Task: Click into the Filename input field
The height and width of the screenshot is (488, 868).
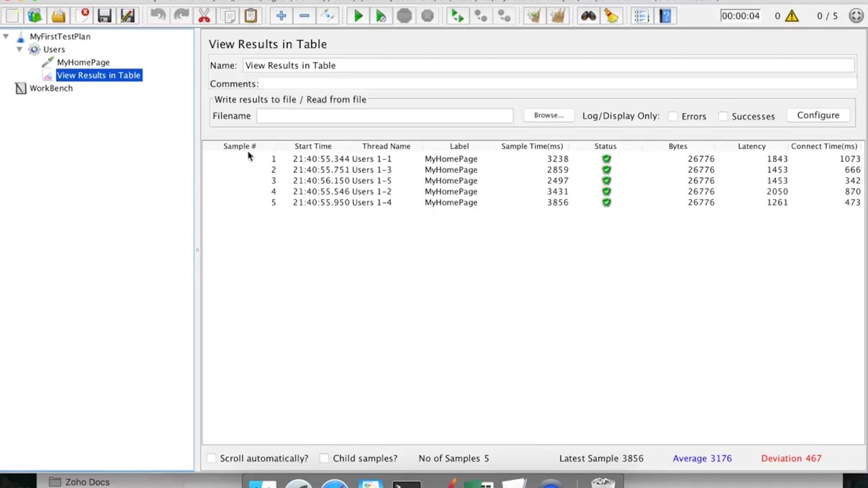Action: (x=384, y=116)
